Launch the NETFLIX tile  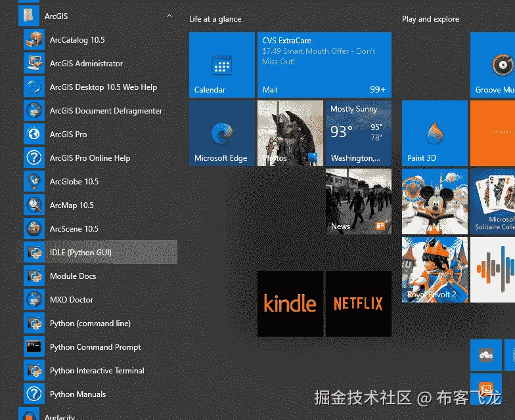359,304
